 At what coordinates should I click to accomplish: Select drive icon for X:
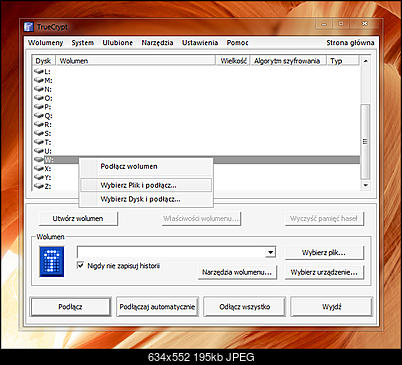39,169
